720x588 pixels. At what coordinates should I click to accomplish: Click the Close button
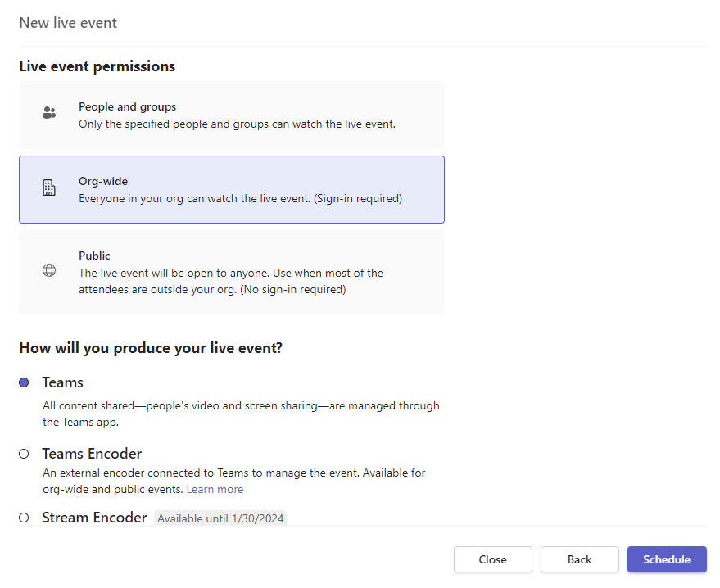click(493, 559)
